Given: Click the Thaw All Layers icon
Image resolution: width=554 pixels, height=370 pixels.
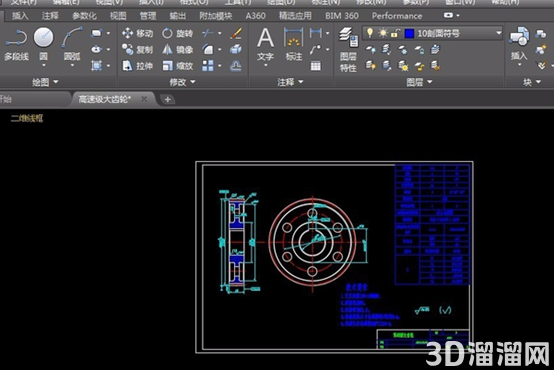Looking at the screenshot, I should pyautogui.click(x=403, y=65).
